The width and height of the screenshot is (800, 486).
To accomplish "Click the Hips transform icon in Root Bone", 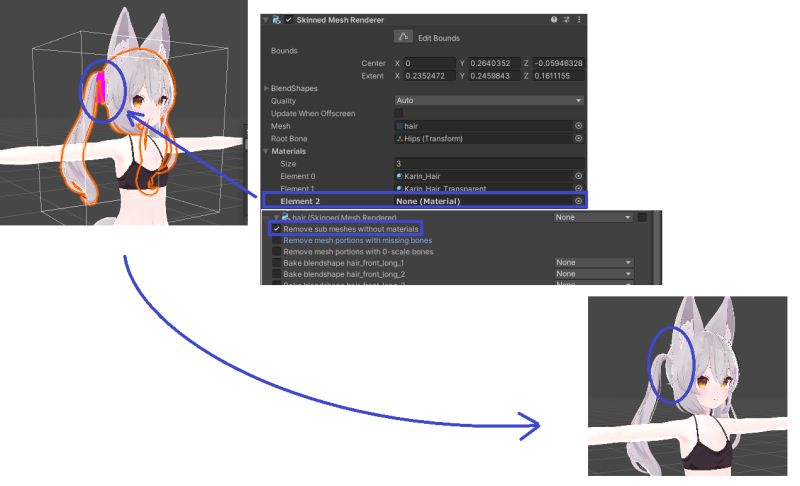I will [400, 138].
